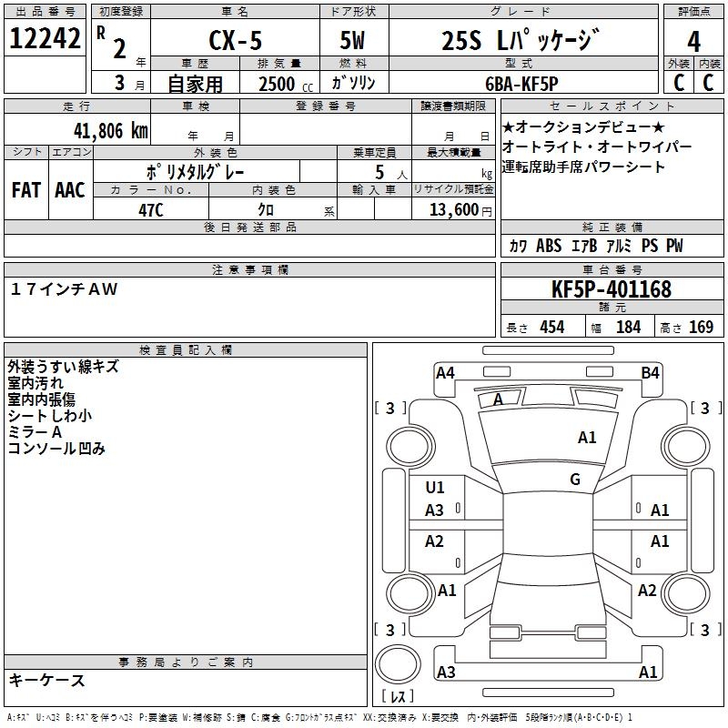Select the 注意事項欄 header
Screen dimensions: 728x728
249,269
